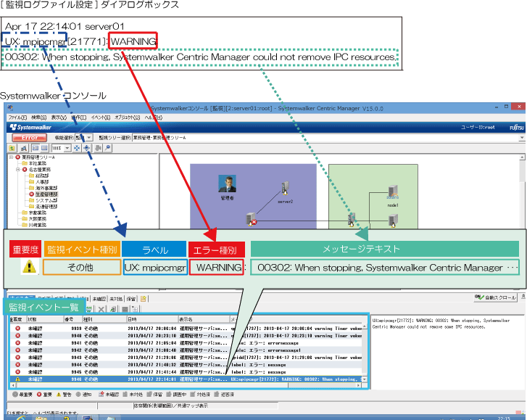Click the red Error status button
The width and height of the screenshot is (527, 420).
(30, 137)
